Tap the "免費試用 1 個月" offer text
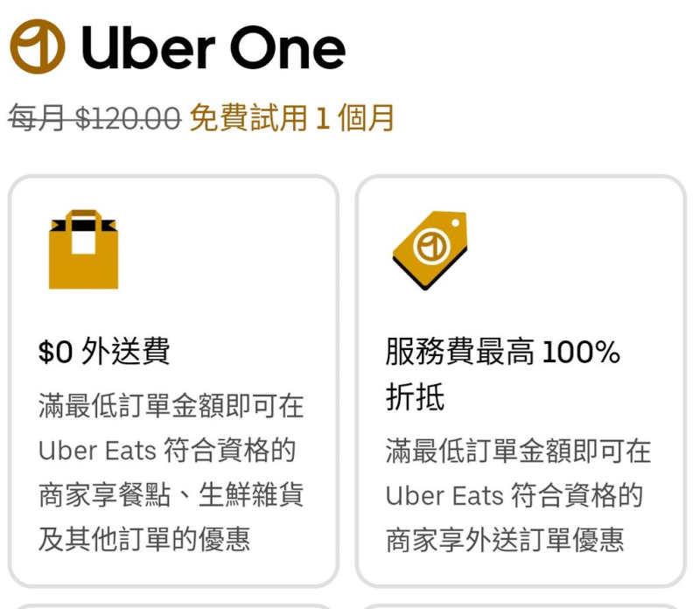This screenshot has width=700, height=609. [x=291, y=117]
